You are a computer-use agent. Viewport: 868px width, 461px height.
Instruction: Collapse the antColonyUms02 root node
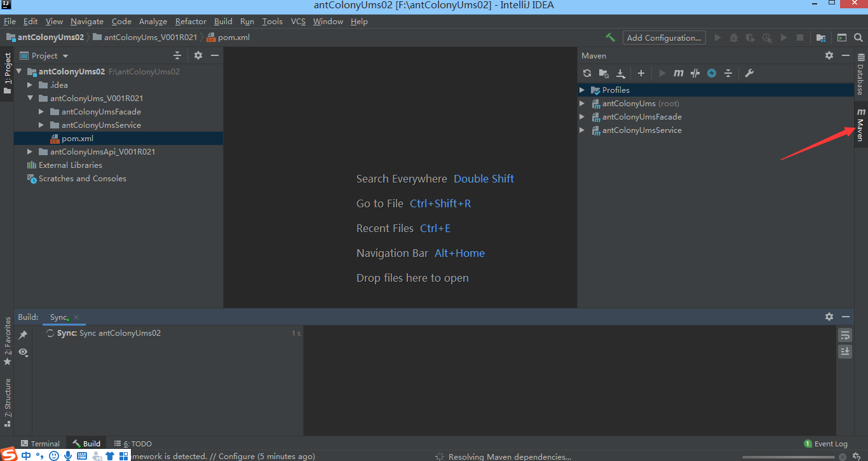(x=18, y=72)
